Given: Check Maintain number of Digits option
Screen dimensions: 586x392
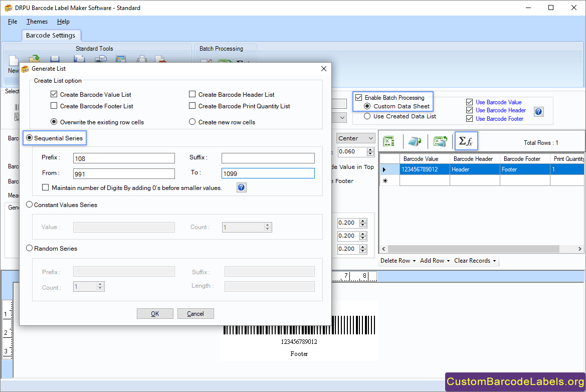Looking at the screenshot, I should coord(45,187).
